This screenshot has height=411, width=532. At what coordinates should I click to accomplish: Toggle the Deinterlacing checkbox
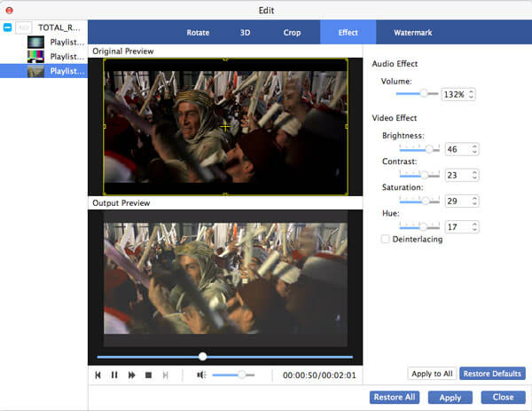point(385,239)
